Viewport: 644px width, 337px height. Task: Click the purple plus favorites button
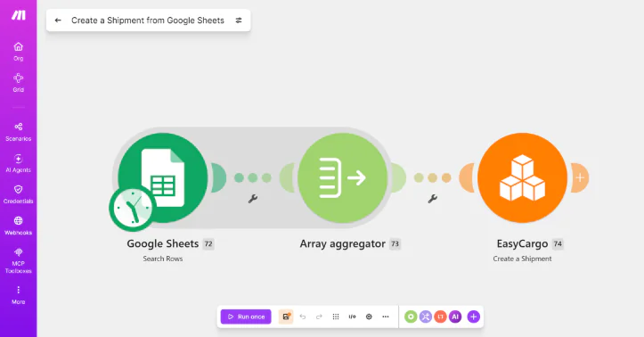(474, 316)
